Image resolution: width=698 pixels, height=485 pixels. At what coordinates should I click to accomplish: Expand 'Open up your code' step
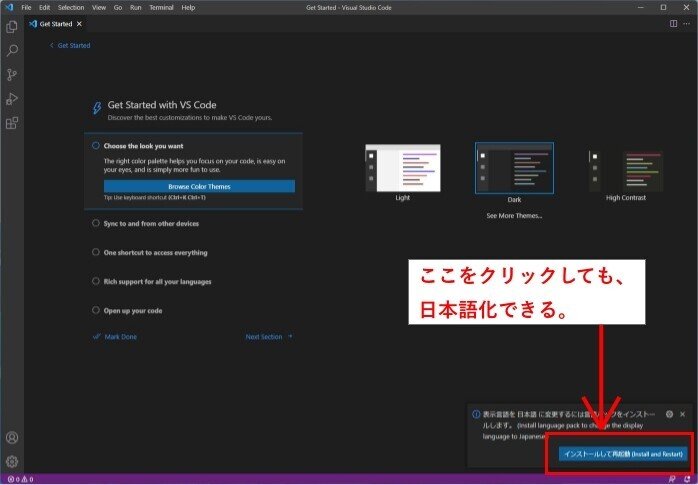133,311
